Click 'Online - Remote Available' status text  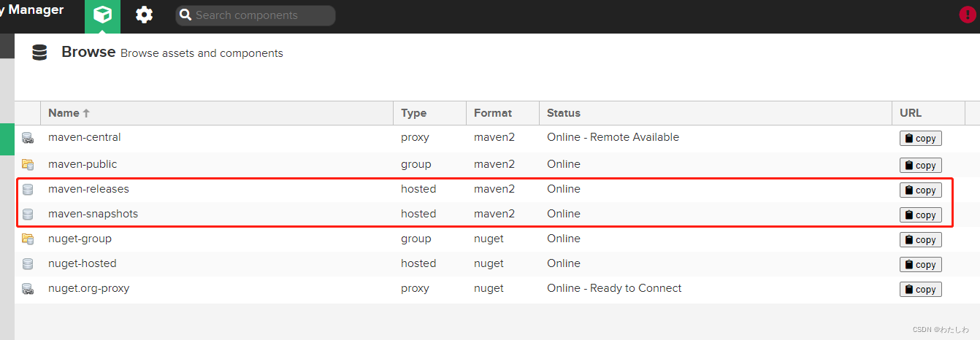click(613, 137)
